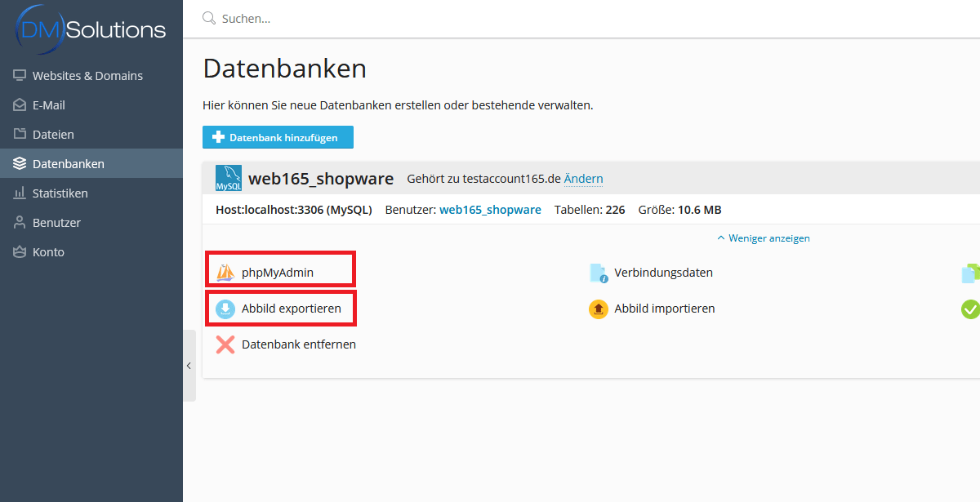Select Datenbanken in the sidebar
Viewport: 980px width, 502px height.
pos(91,164)
